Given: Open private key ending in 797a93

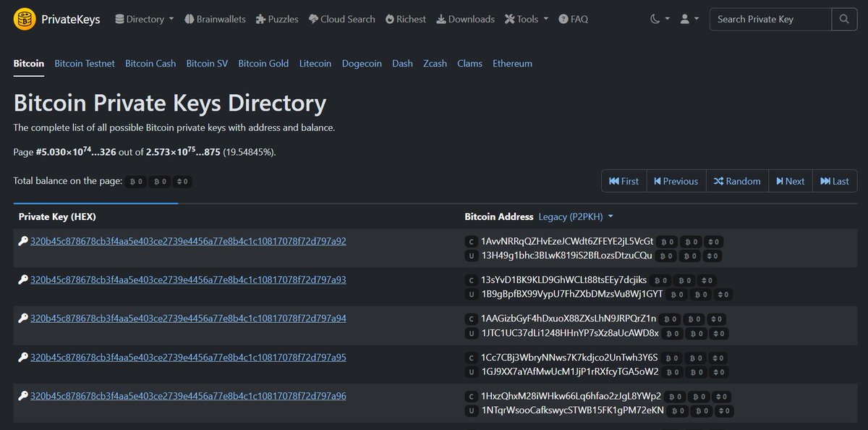Looking at the screenshot, I should click(x=188, y=279).
